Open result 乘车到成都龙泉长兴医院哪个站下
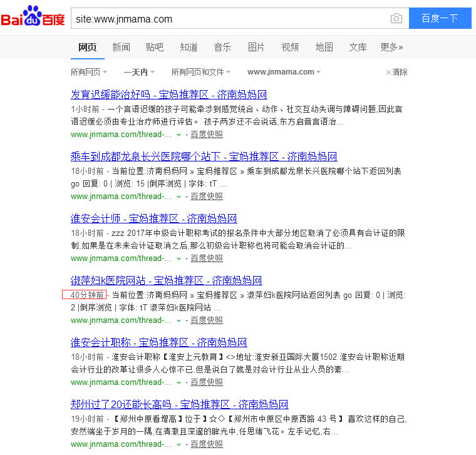 tap(204, 156)
